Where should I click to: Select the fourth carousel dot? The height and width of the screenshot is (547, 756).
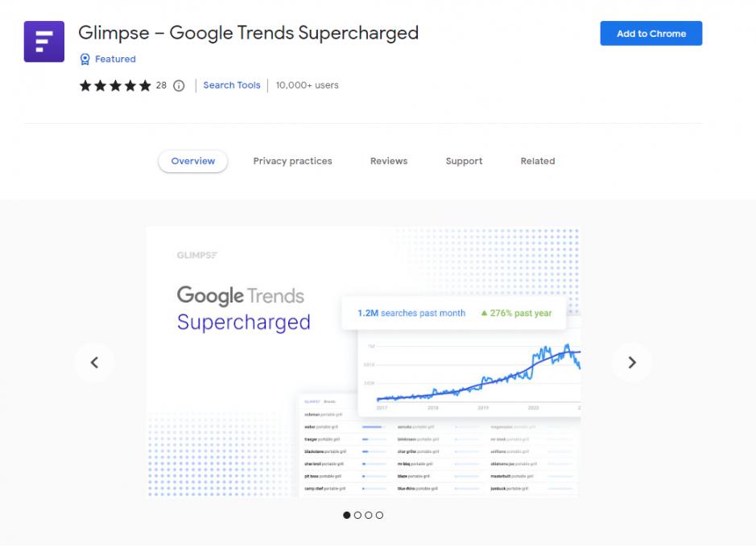tap(379, 515)
